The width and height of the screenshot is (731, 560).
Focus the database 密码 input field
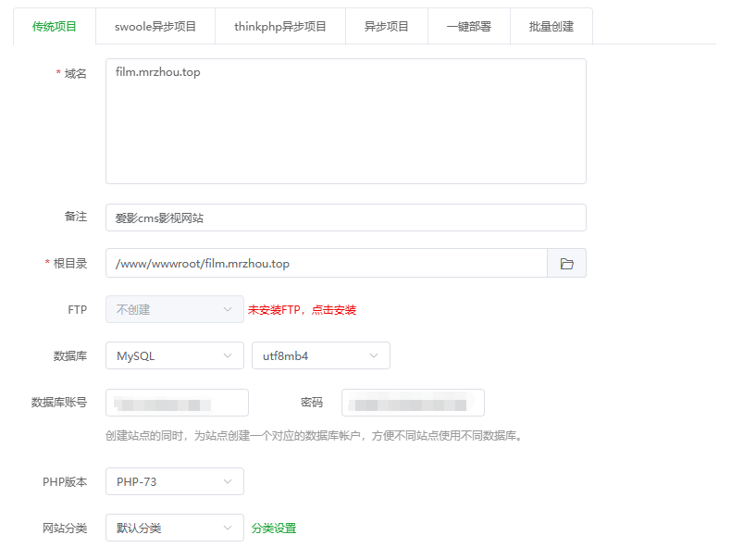click(413, 403)
